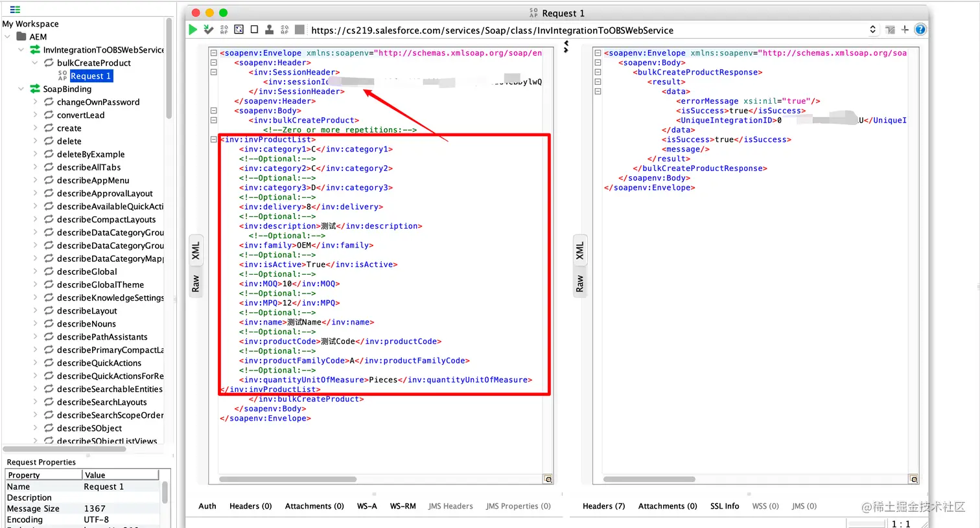Click the splitter arrows between request and response
Viewport: 980px width, 528px height.
(566, 47)
